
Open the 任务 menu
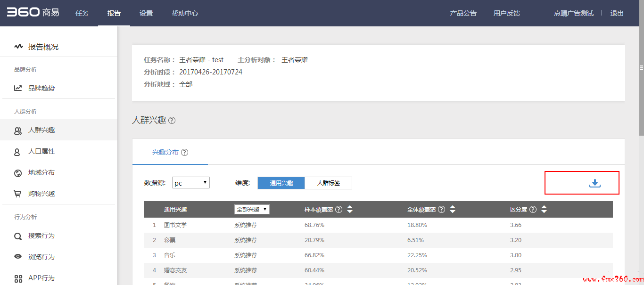pyautogui.click(x=82, y=13)
